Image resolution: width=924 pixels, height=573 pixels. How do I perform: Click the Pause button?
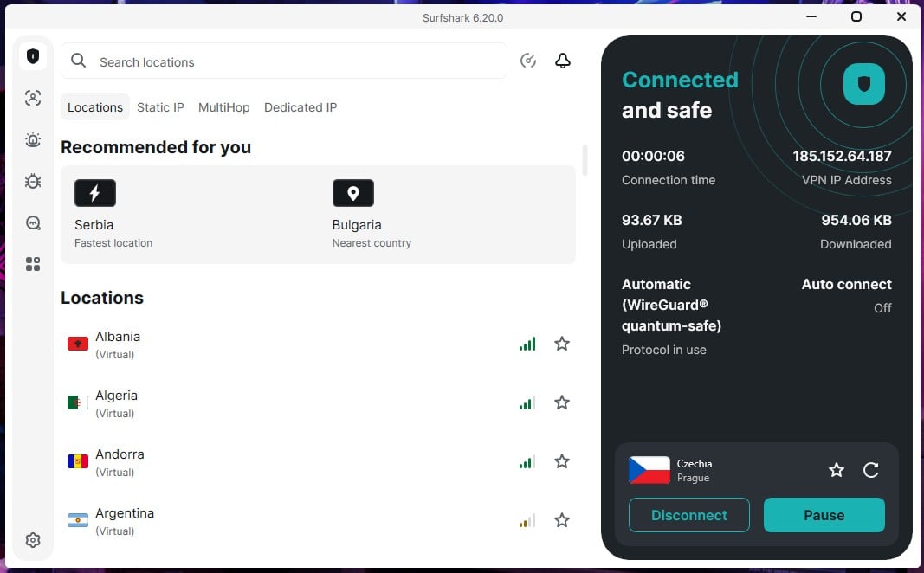click(824, 515)
